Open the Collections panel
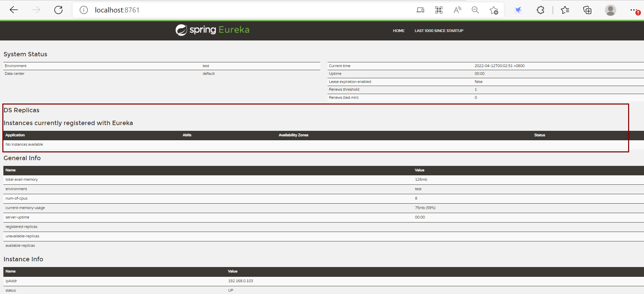Screen dimensions: 644x294 click(x=587, y=10)
